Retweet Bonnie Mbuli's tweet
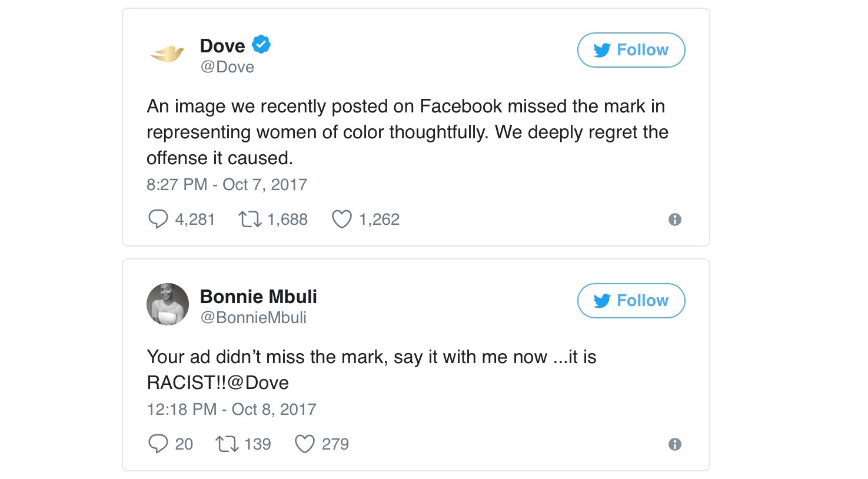This screenshot has width=868, height=479. point(227,444)
